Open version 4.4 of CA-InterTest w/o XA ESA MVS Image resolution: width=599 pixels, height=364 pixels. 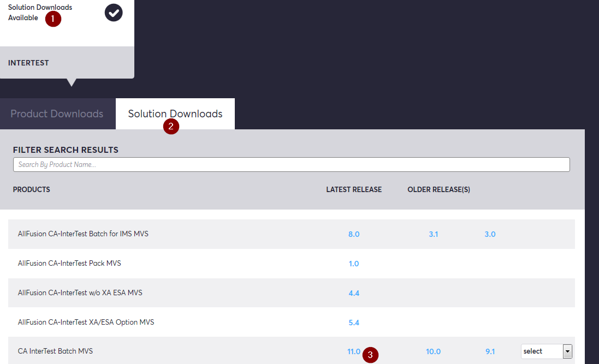point(354,293)
